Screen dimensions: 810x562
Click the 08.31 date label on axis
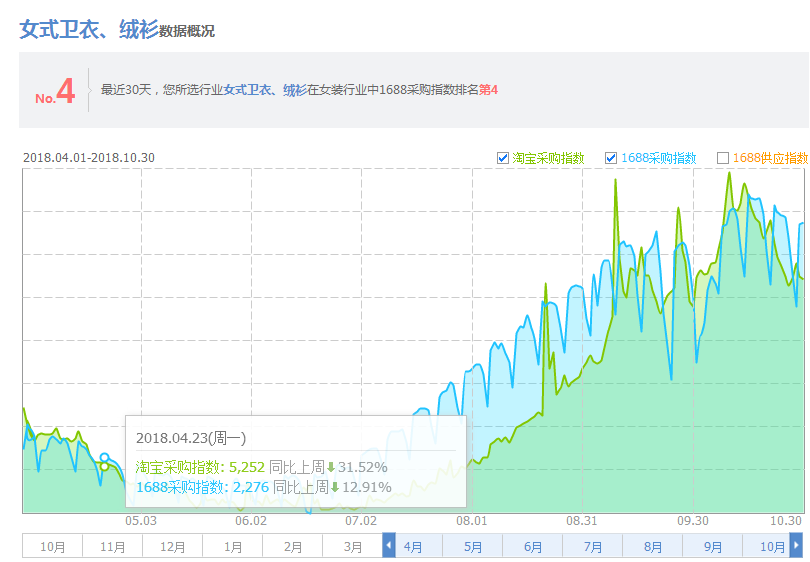[581, 521]
